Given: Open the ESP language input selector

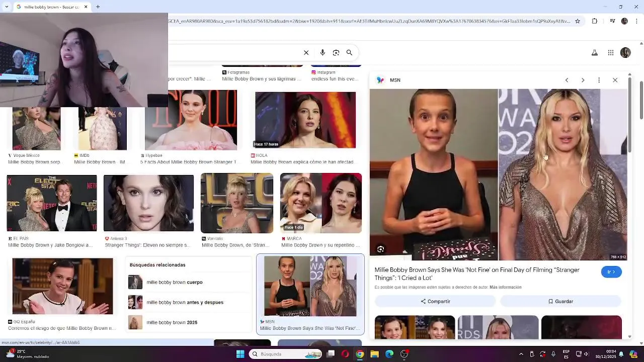Looking at the screenshot, I should tap(566, 354).
